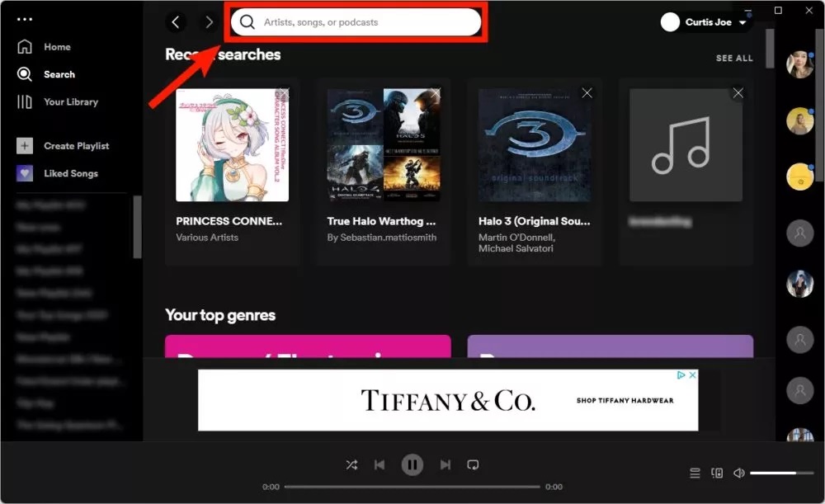This screenshot has height=504, width=825.
Task: Navigate back with the left chevron arrow
Action: point(176,22)
